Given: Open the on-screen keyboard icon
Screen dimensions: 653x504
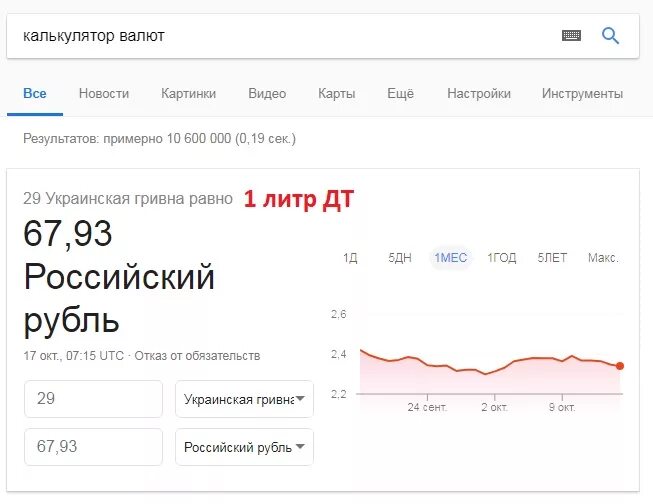Looking at the screenshot, I should tap(571, 35).
